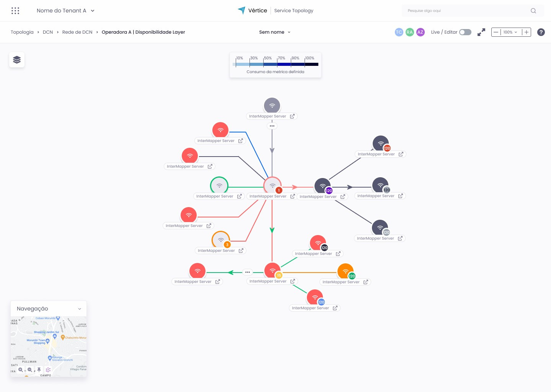Image resolution: width=551 pixels, height=392 pixels.
Task: Open the apps grid menu
Action: pos(15,11)
